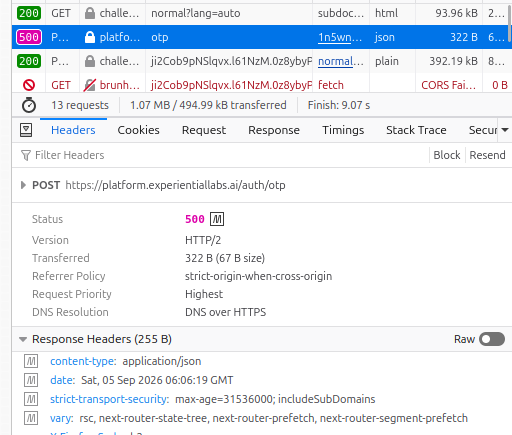This screenshot has height=435, width=512.
Task: Click the filter funnel icon
Action: (26, 155)
